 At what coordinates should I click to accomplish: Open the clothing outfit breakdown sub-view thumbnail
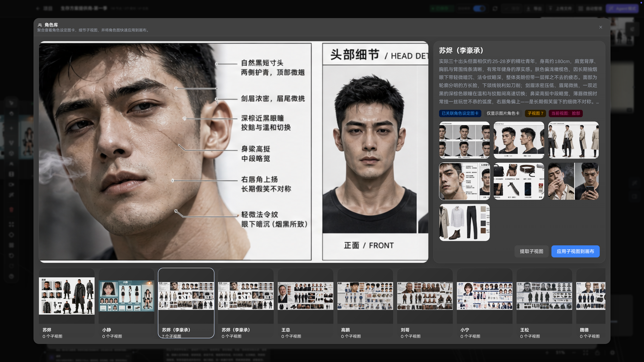click(x=464, y=222)
